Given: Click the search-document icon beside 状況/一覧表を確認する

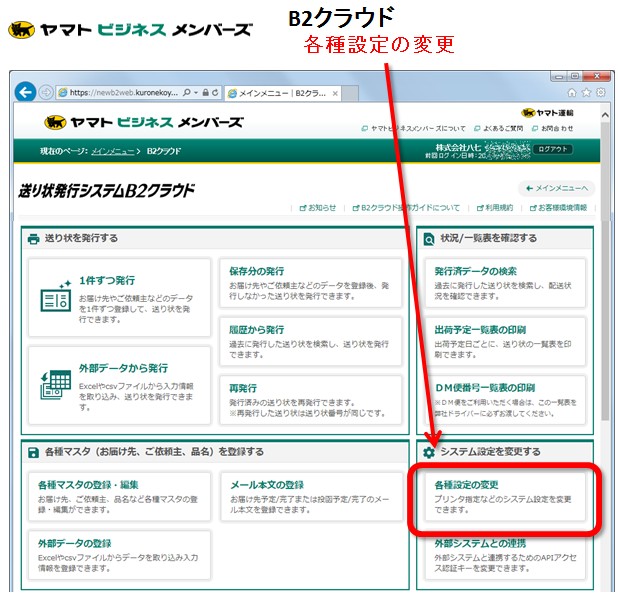Looking at the screenshot, I should 428,239.
